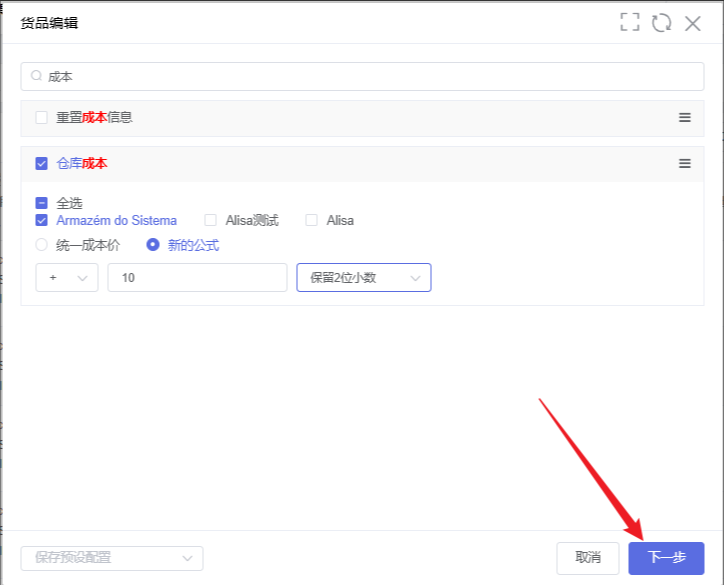Click the formula value field showing 10
The height and width of the screenshot is (585, 724).
coord(197,277)
